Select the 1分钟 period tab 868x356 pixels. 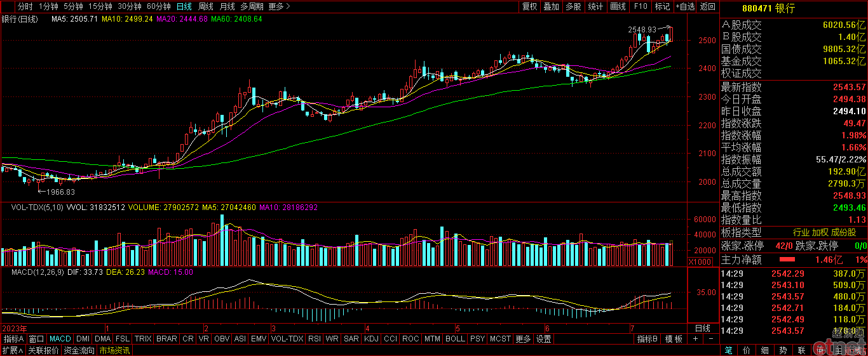point(48,6)
